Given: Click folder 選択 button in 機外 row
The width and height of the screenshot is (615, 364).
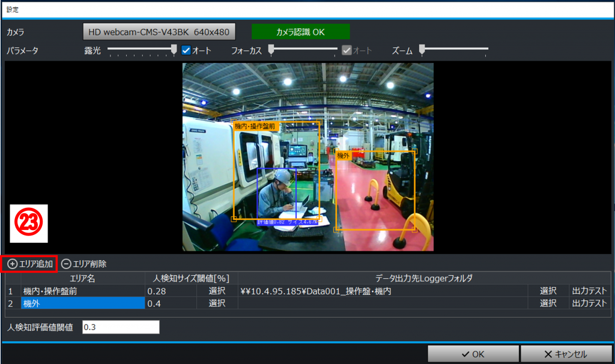Looking at the screenshot, I should [548, 303].
